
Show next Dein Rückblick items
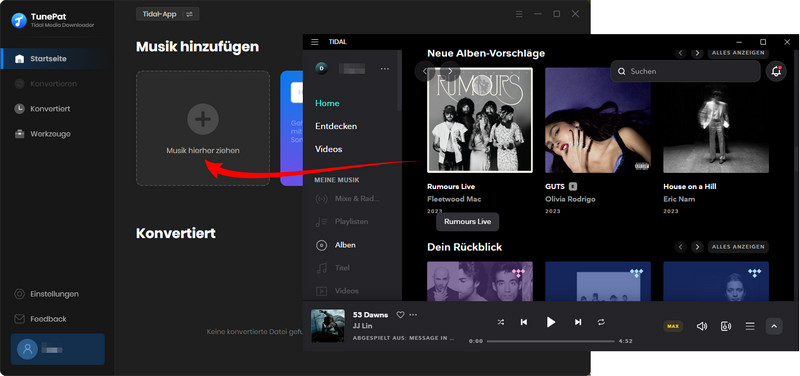[x=697, y=247]
